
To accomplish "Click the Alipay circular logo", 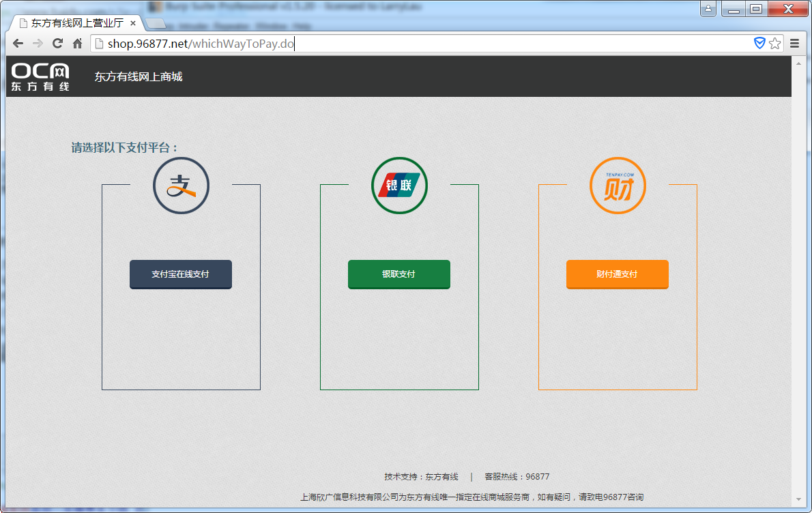I will point(182,186).
